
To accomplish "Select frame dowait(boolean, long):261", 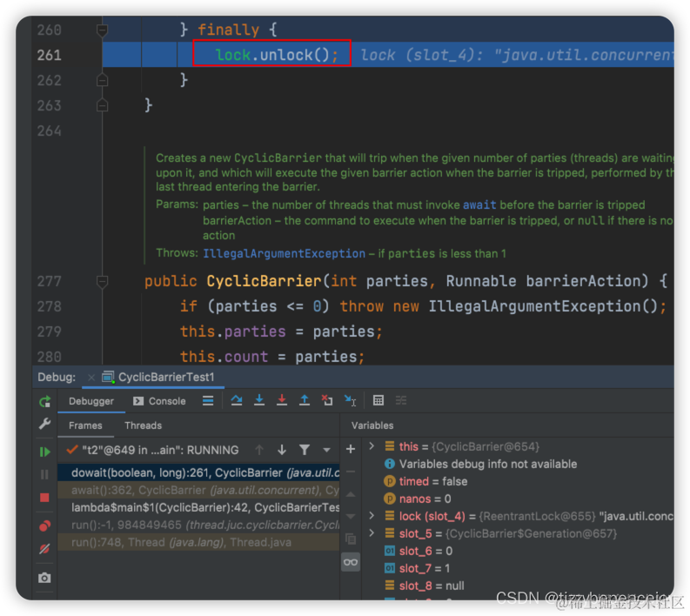I will click(x=198, y=473).
